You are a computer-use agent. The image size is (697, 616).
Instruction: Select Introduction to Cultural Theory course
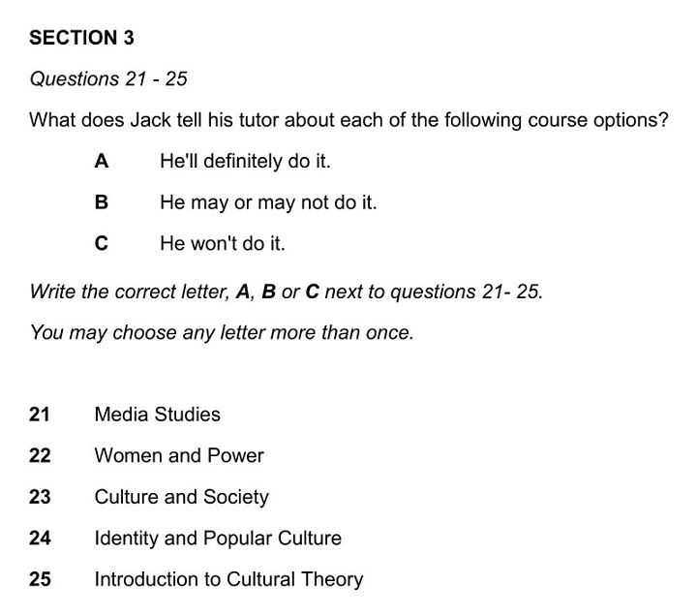[x=228, y=580]
